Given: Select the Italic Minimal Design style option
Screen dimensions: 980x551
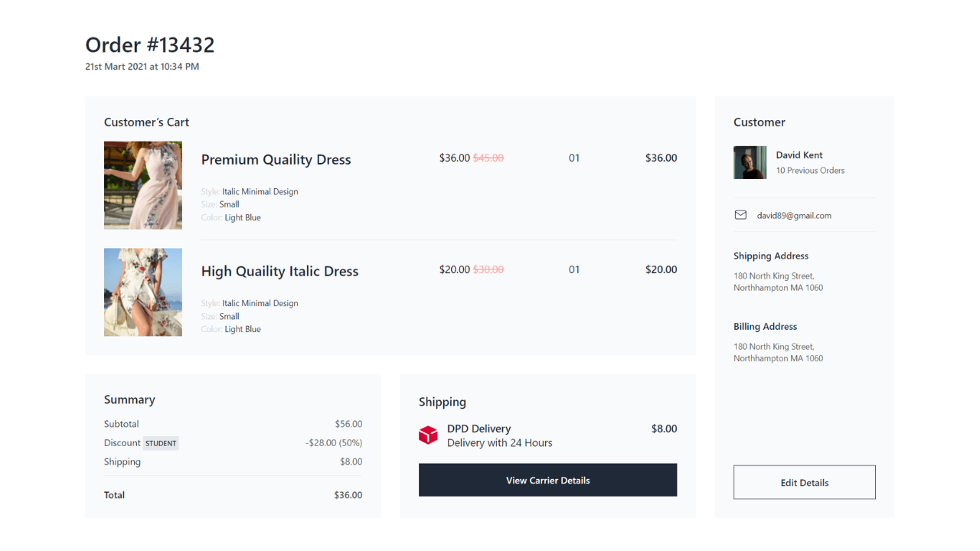Looking at the screenshot, I should (260, 191).
